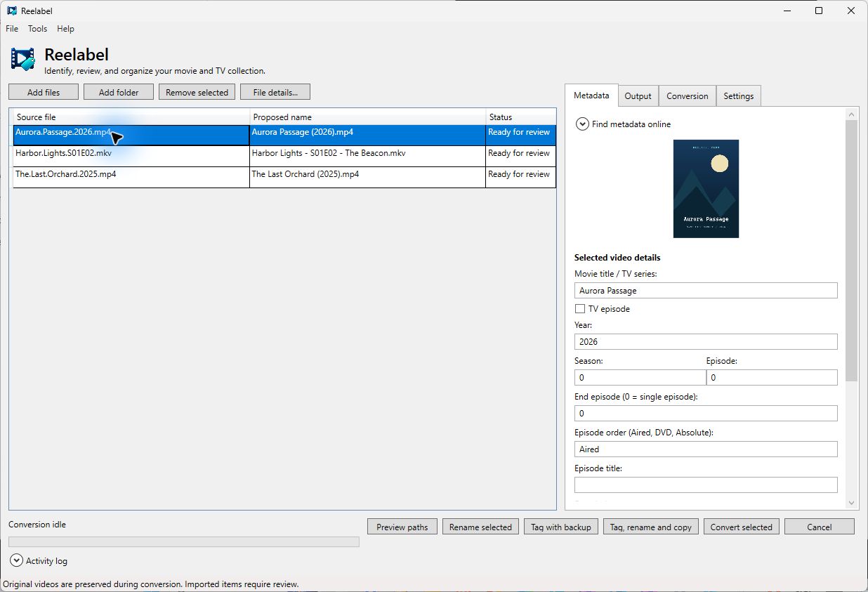Screen dimensions: 868x592
Task: Click the Aurora Passage poster thumbnail
Action: pyautogui.click(x=706, y=188)
